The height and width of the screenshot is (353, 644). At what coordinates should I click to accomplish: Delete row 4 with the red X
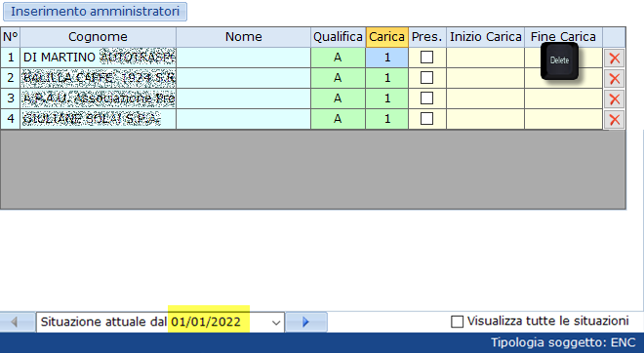point(615,119)
